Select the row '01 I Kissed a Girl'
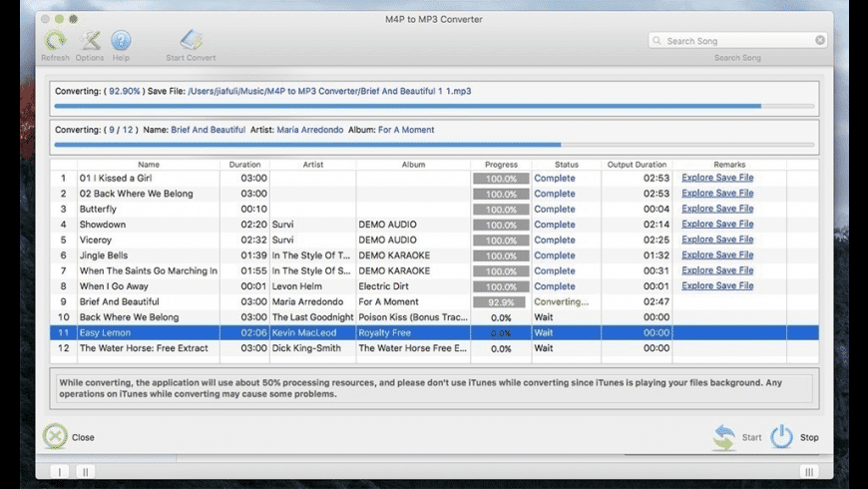This screenshot has height=489, width=868. tap(434, 178)
